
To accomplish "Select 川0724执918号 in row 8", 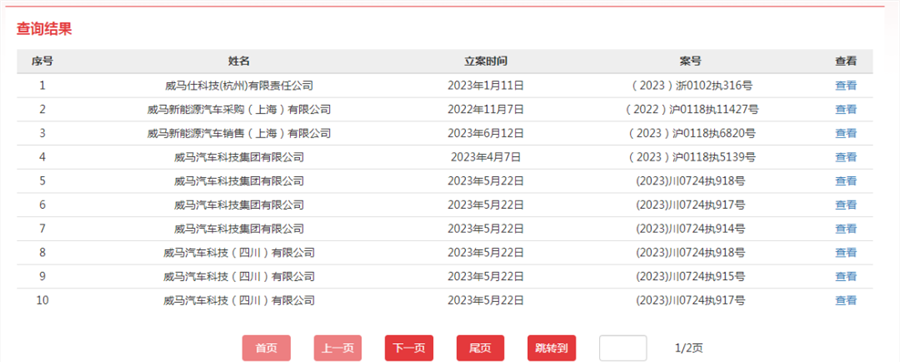I will (707, 252).
